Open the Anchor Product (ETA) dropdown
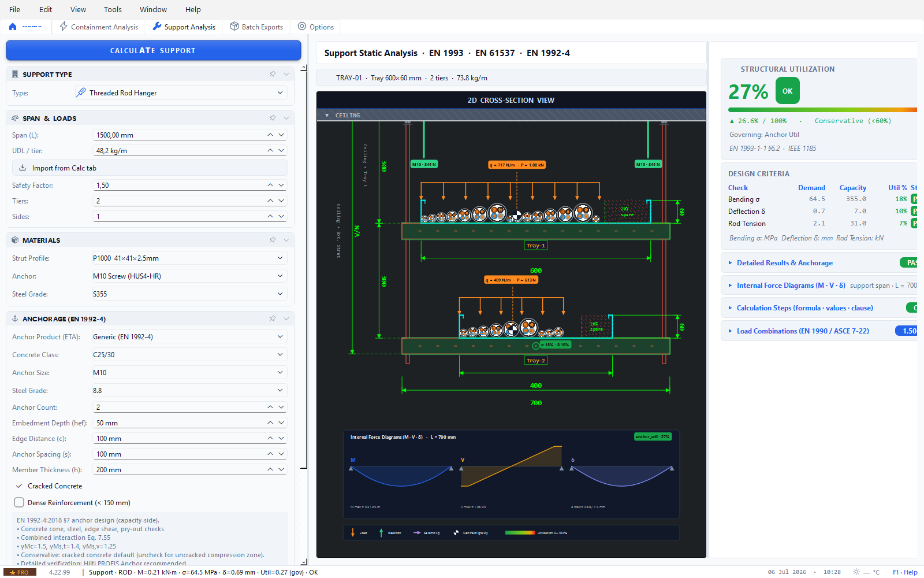924x578 pixels. click(189, 336)
